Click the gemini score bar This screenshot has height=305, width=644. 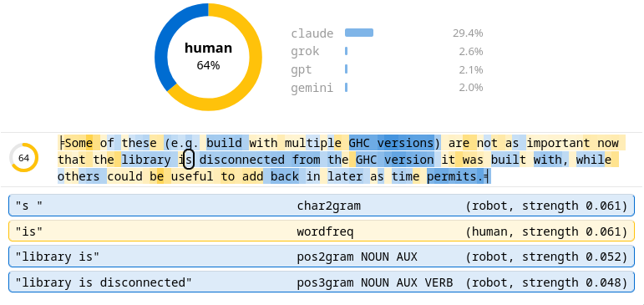tap(347, 87)
